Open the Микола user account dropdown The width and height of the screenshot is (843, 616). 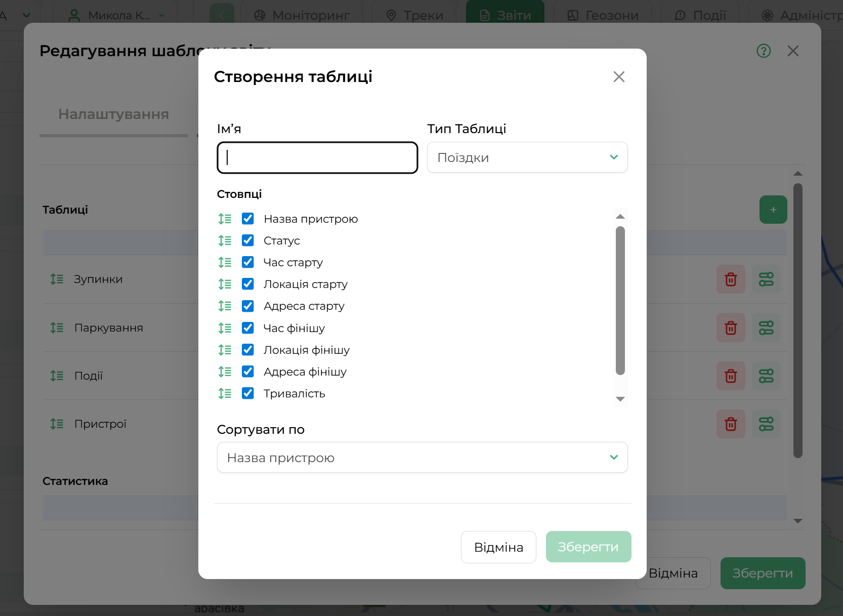click(116, 15)
